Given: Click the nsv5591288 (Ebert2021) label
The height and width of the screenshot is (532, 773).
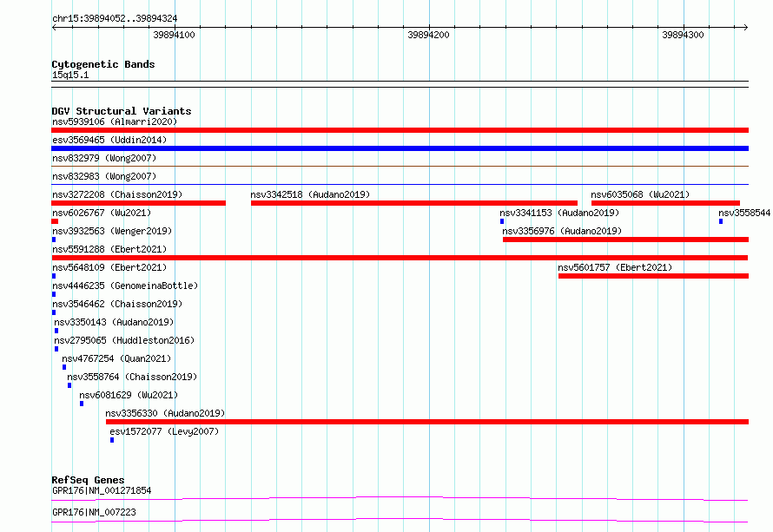Looking at the screenshot, I should point(109,249).
